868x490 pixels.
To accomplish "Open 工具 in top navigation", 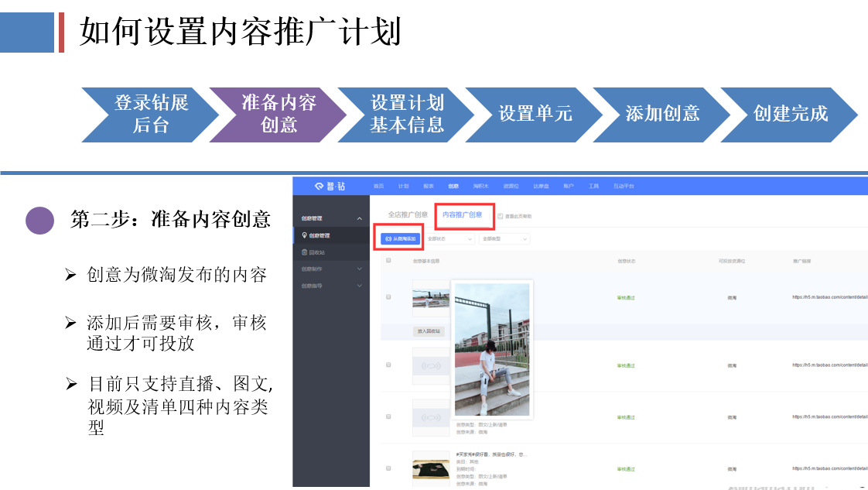I will (593, 186).
